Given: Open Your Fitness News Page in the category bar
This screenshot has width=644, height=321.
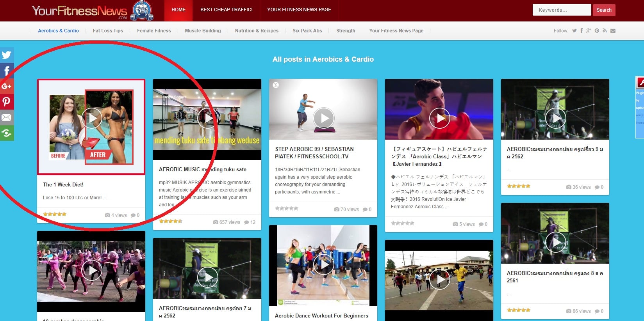Looking at the screenshot, I should pyautogui.click(x=396, y=31).
